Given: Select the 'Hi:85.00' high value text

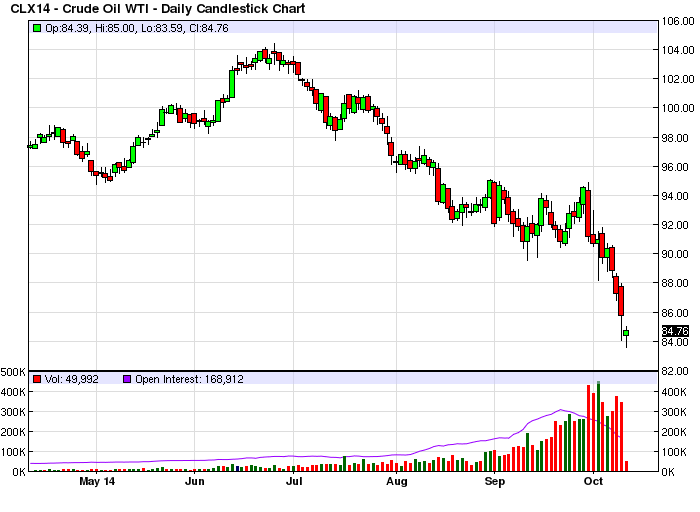Looking at the screenshot, I should click(x=116, y=28).
